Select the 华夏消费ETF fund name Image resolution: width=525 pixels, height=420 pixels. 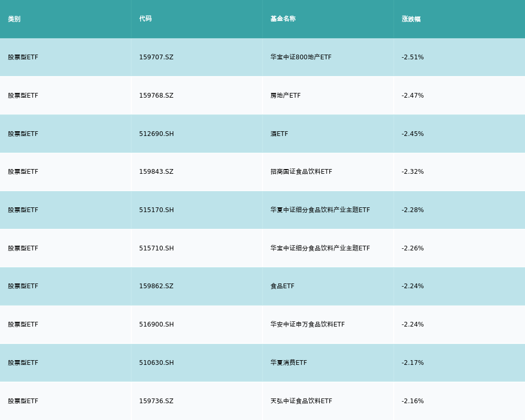coord(289,363)
